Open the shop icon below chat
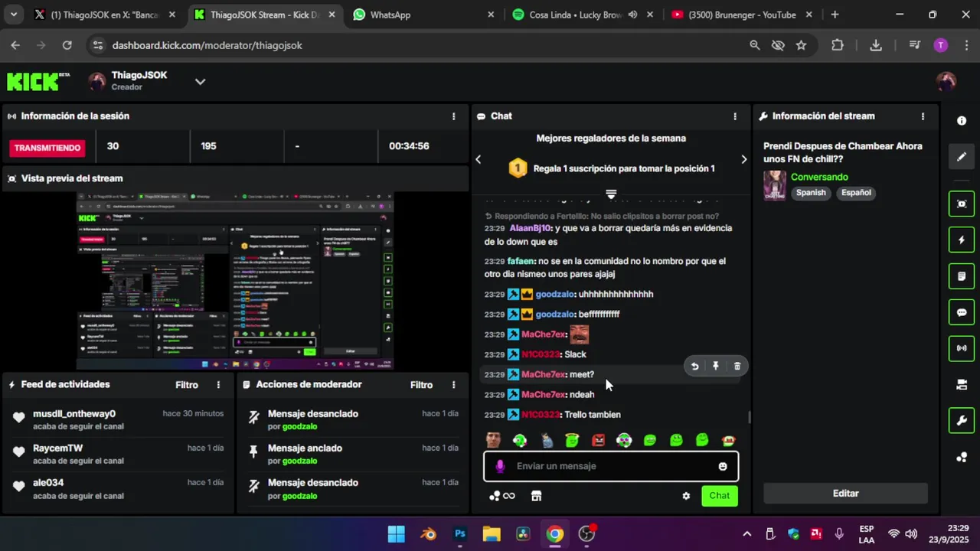 (x=536, y=496)
